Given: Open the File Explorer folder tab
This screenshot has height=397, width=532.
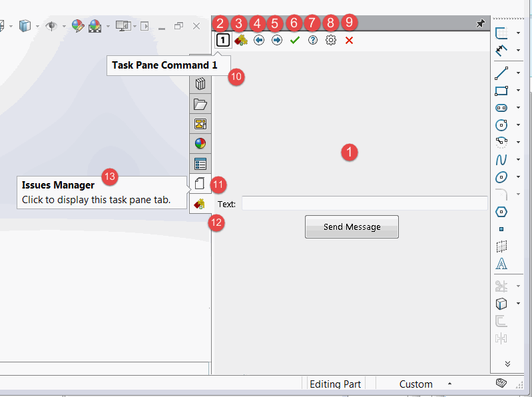Looking at the screenshot, I should point(200,104).
